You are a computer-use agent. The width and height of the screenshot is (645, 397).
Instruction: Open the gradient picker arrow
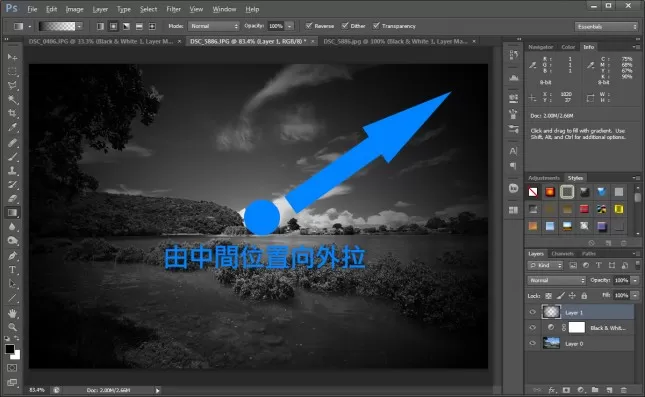[79, 26]
